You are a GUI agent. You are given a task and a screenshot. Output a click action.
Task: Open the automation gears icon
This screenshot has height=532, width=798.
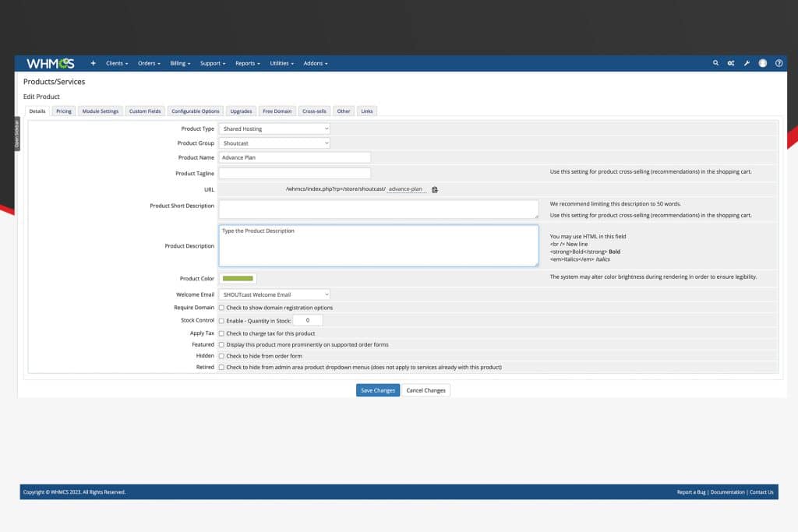click(x=731, y=63)
